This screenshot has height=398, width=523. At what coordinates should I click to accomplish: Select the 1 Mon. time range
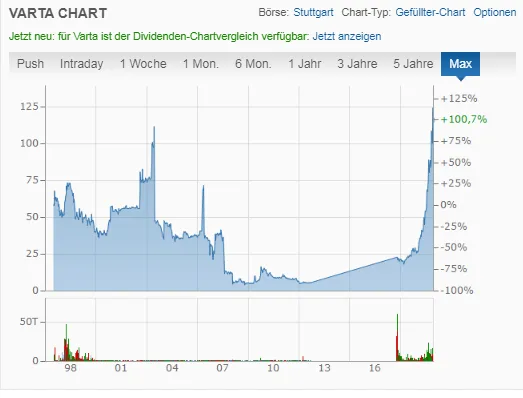[x=201, y=64]
